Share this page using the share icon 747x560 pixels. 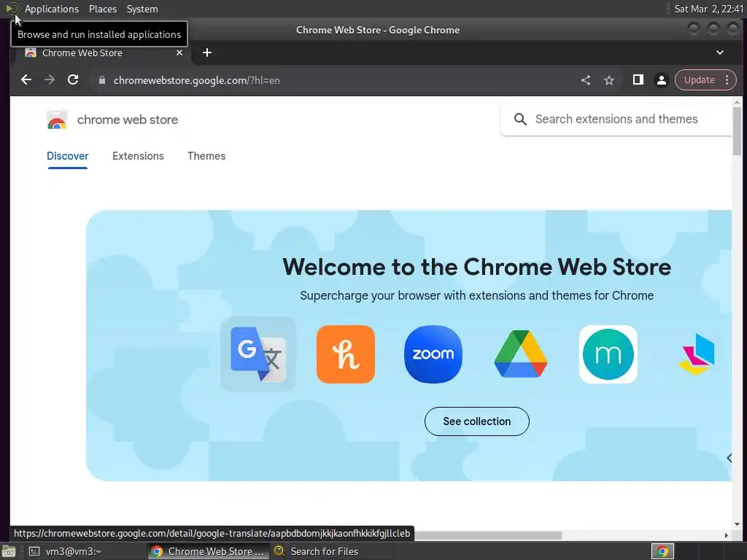click(586, 80)
